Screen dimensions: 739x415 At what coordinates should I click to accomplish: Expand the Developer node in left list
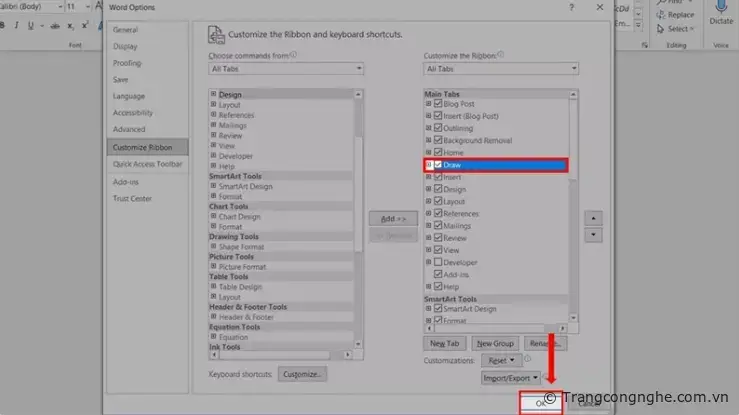pos(213,156)
